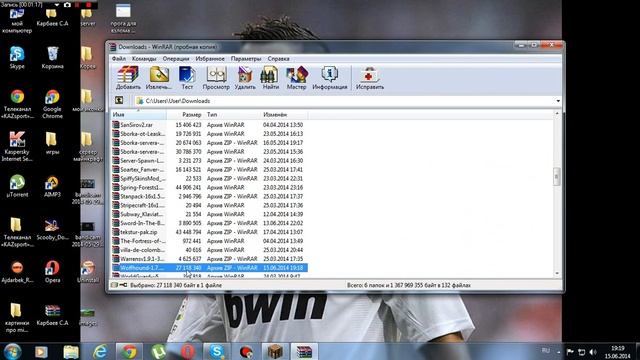This screenshot has width=640, height=360.
Task: Select the Sborka-ot-Leask... file row
Action: coord(209,134)
